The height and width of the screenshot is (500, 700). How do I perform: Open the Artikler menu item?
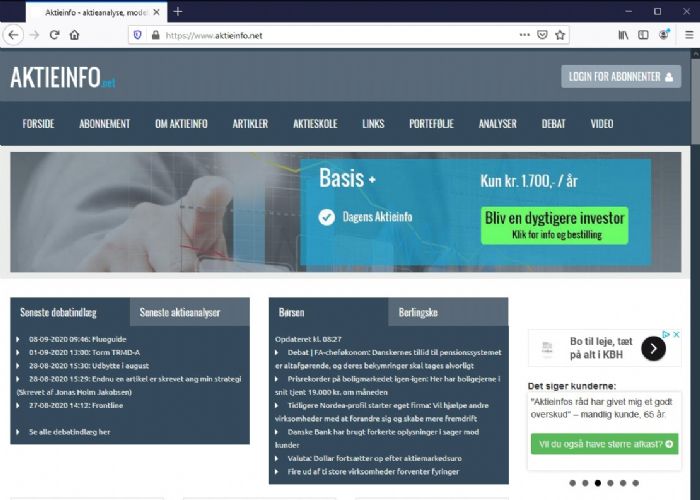click(250, 124)
